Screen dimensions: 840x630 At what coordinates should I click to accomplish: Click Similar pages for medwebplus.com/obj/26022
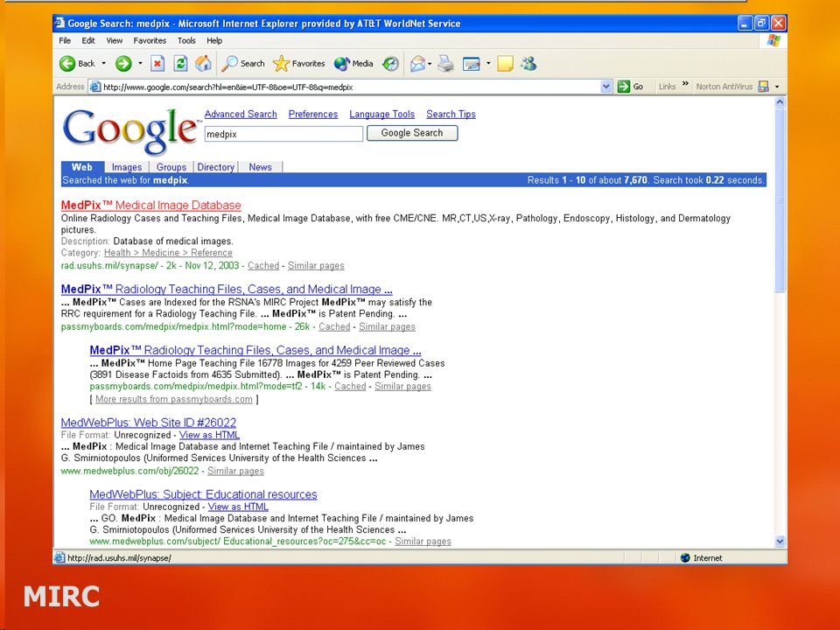click(235, 471)
